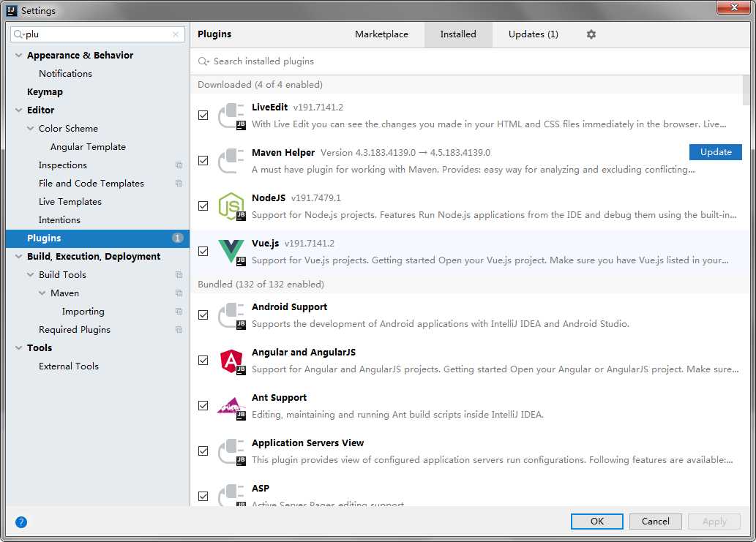Open External Tools settings
The image size is (756, 542).
coord(69,366)
